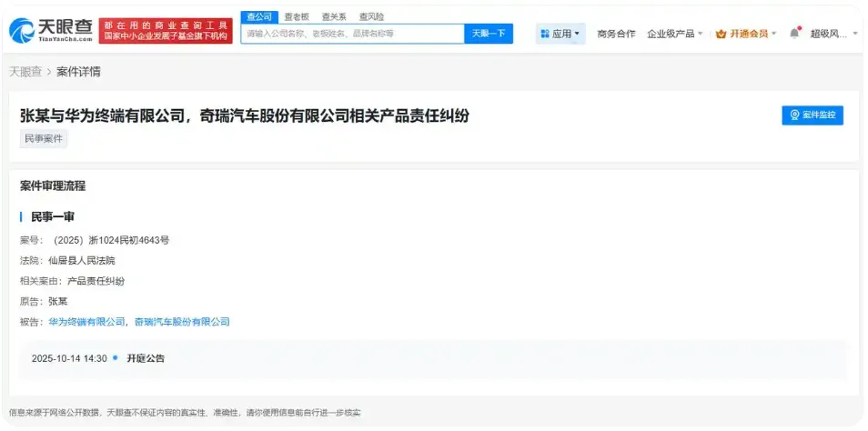Click the case number (2025)浙1024民初4643号
The image size is (868, 431).
111,240
